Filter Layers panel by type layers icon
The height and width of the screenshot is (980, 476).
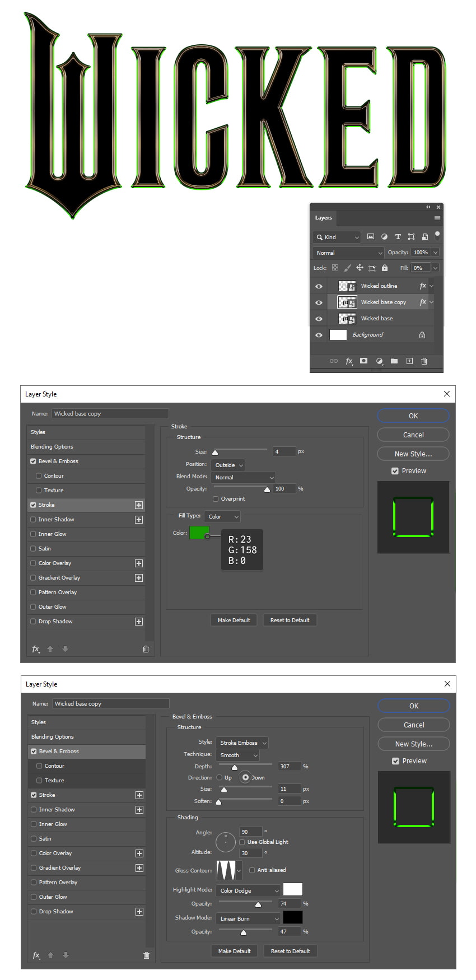click(x=398, y=237)
